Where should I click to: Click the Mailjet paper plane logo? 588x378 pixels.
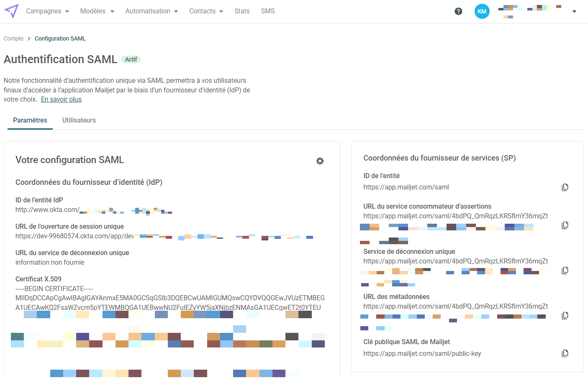click(x=11, y=11)
